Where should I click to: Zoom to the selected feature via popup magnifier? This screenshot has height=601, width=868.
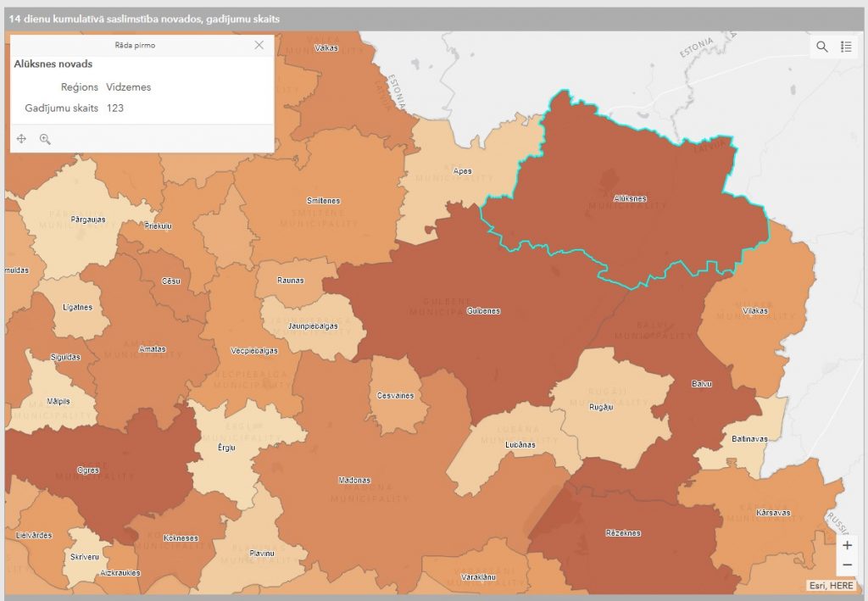[x=45, y=139]
